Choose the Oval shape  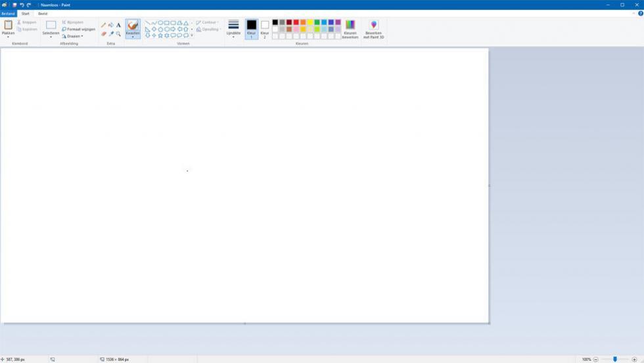click(x=160, y=23)
